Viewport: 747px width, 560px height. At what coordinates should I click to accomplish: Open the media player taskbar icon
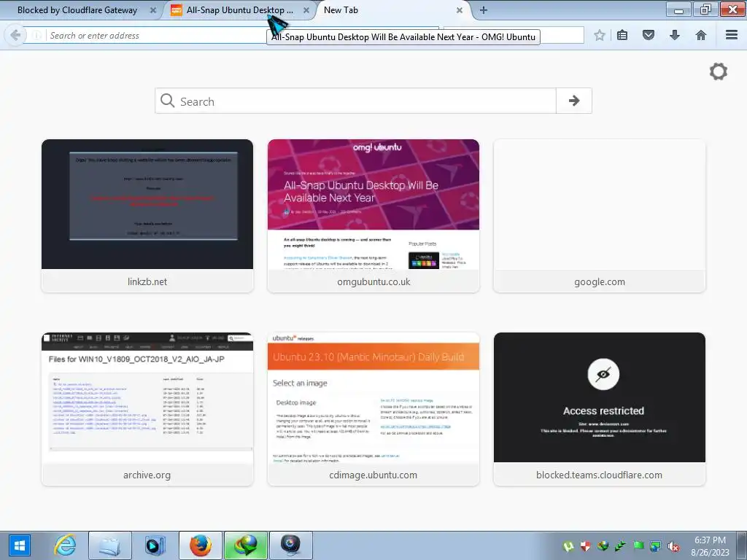point(155,545)
